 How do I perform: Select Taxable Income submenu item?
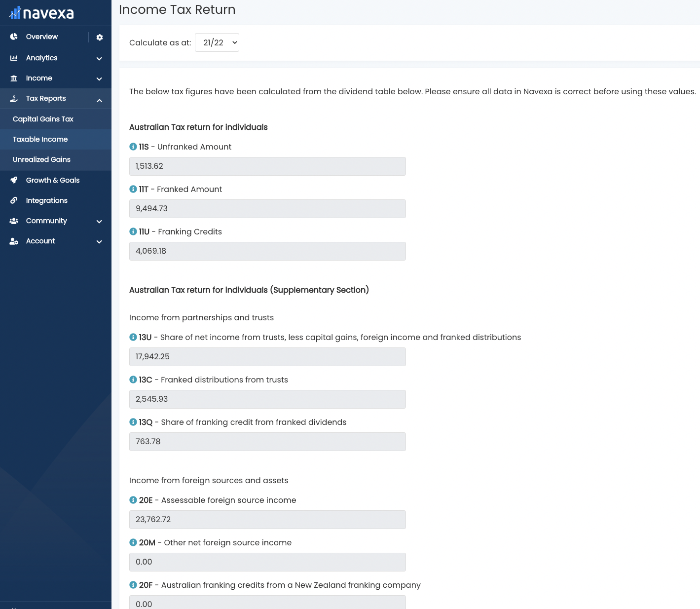coord(40,139)
